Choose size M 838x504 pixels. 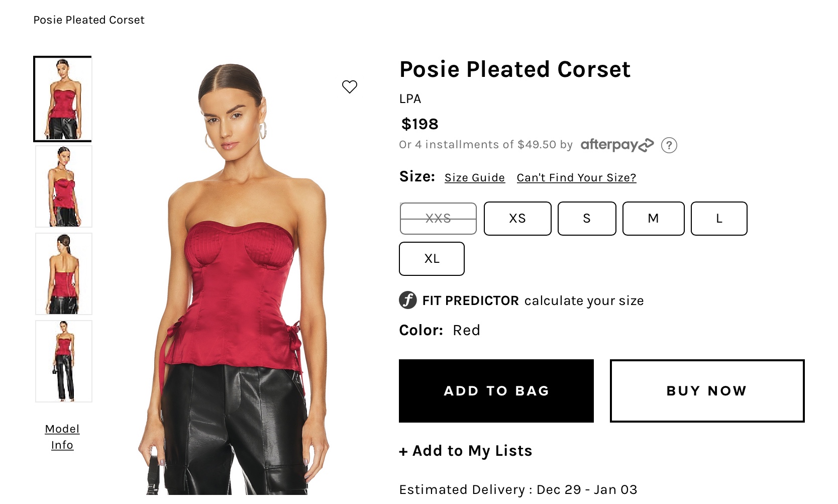coord(653,219)
